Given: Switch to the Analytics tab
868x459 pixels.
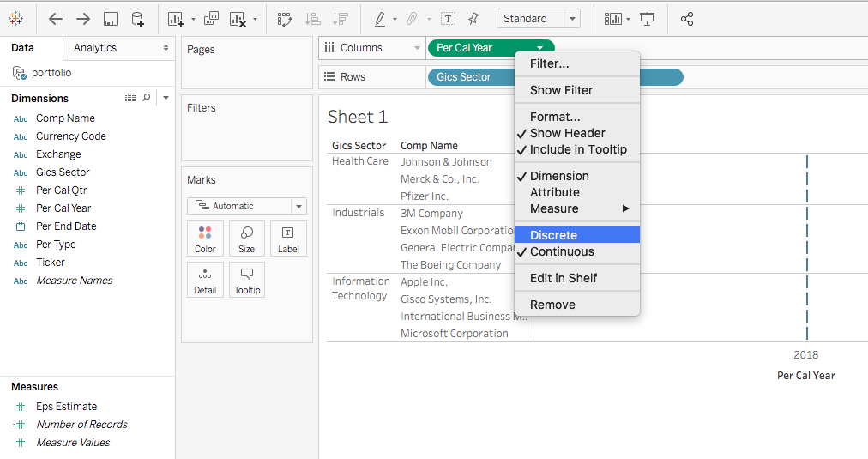Looking at the screenshot, I should click(95, 48).
